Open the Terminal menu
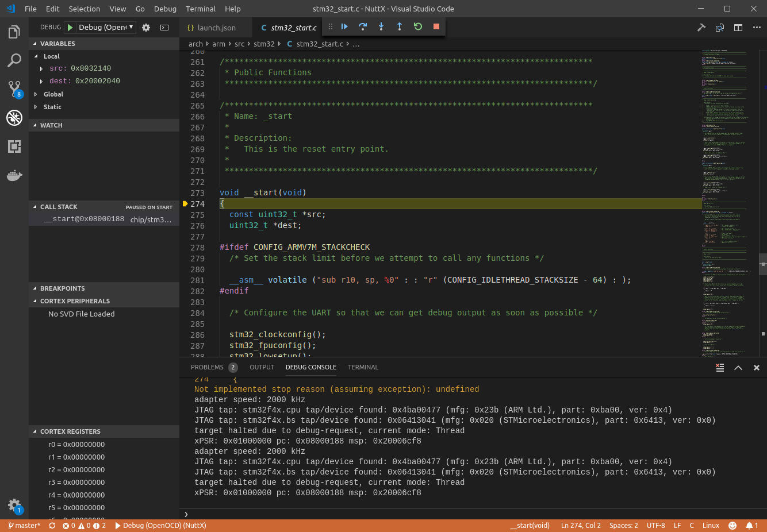Viewport: 767px width, 532px height. click(200, 9)
